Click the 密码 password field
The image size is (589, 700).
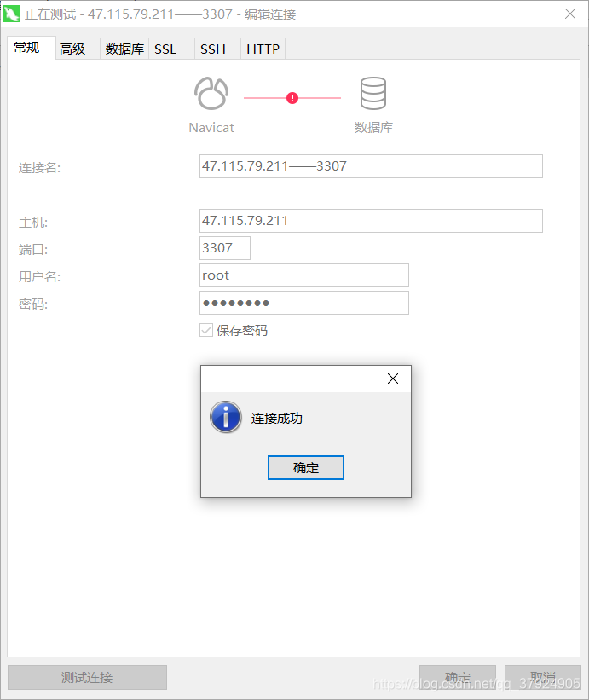coord(303,303)
